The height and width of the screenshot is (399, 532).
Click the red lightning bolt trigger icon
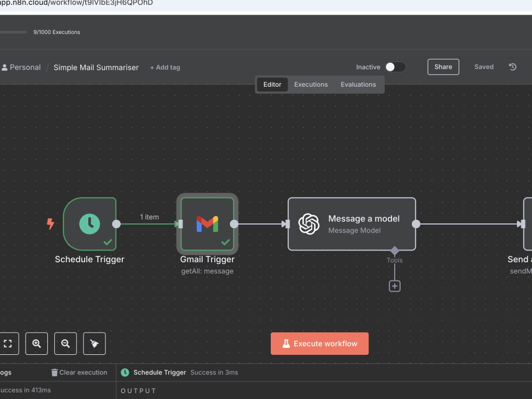pyautogui.click(x=50, y=223)
